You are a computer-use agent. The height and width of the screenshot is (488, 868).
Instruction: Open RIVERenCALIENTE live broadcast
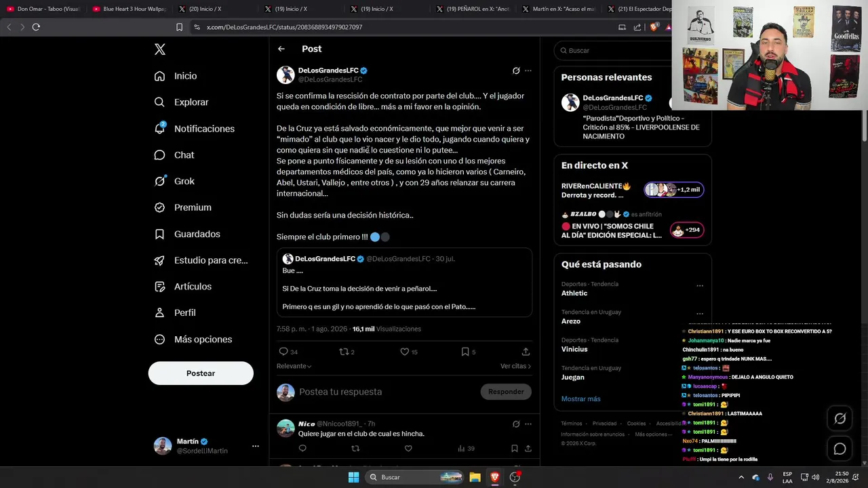633,190
